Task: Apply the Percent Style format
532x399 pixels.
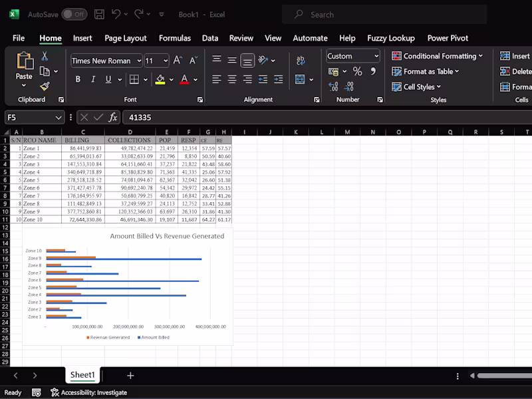Action: click(x=357, y=71)
